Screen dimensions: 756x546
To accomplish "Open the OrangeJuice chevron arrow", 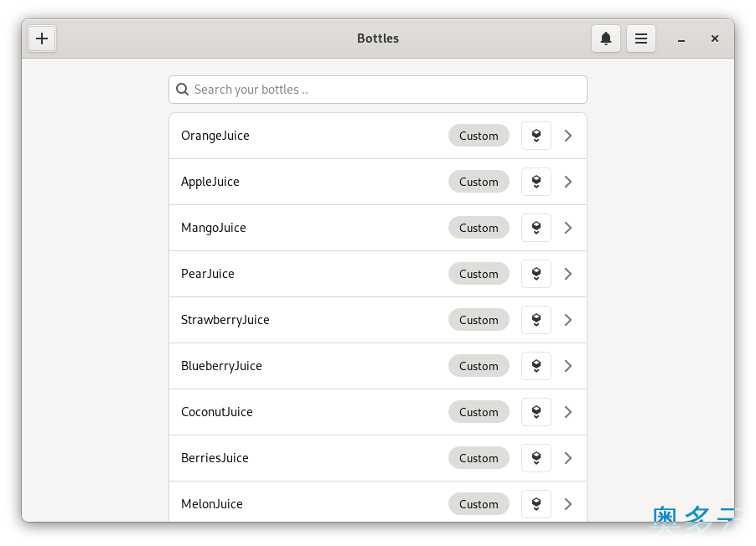I will pos(568,136).
